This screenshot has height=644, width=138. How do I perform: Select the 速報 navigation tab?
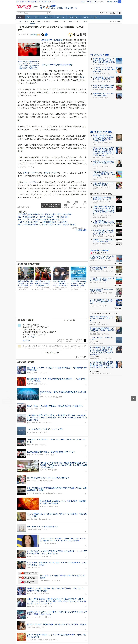coord(28,17)
